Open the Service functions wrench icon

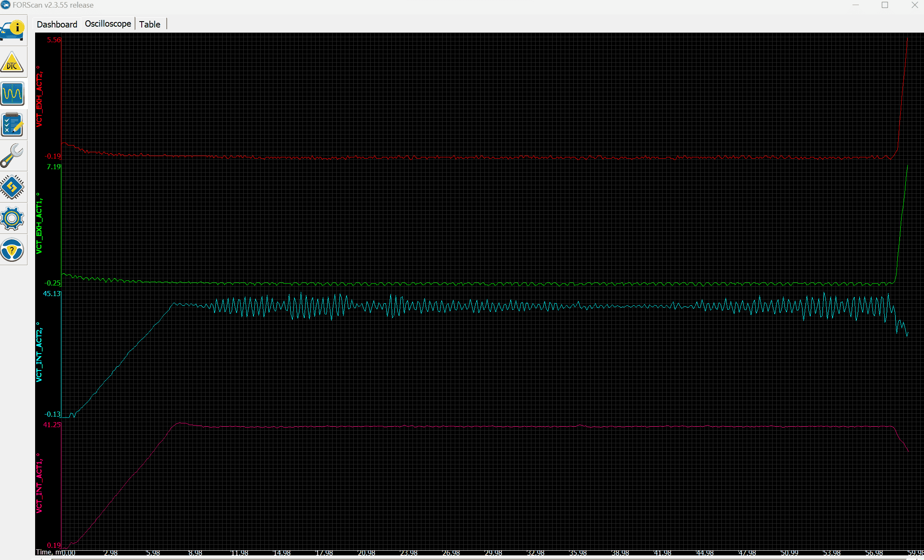(x=13, y=156)
